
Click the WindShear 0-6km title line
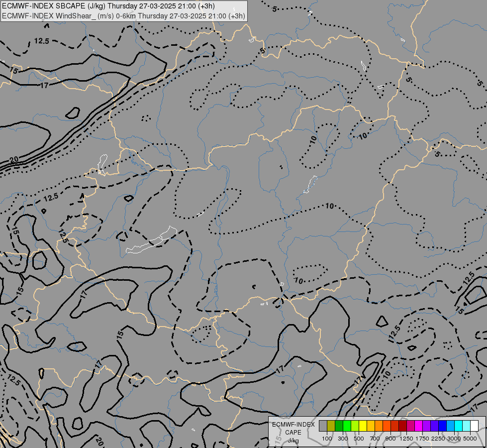pyautogui.click(x=123, y=16)
